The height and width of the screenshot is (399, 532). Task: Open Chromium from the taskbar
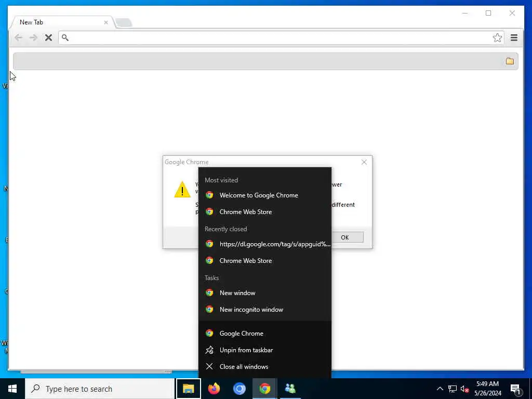[x=239, y=389]
